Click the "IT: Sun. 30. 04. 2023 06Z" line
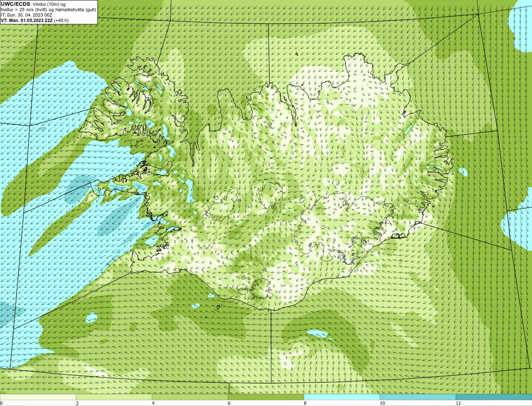Screen dimensions: 532x406 coord(27,15)
